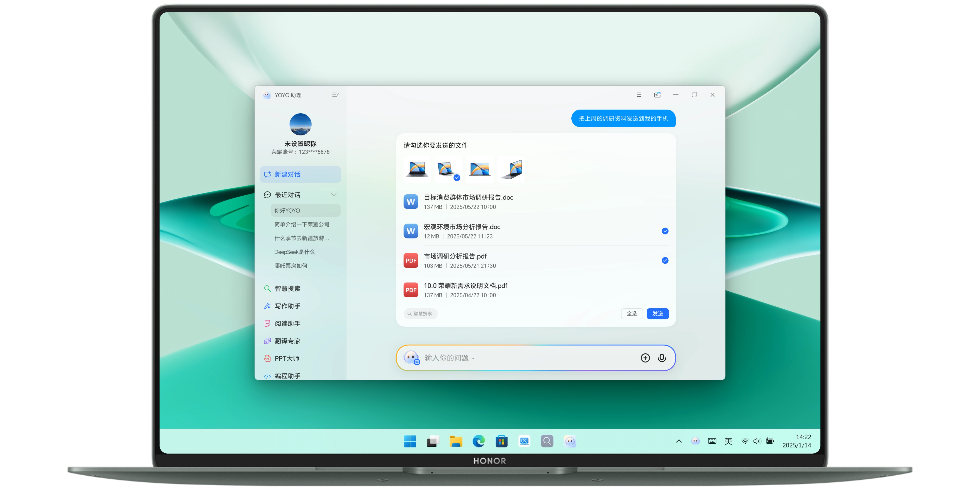Image resolution: width=980 pixels, height=490 pixels.
Task: Open 智慧搜索 from the sidebar
Action: click(x=287, y=288)
